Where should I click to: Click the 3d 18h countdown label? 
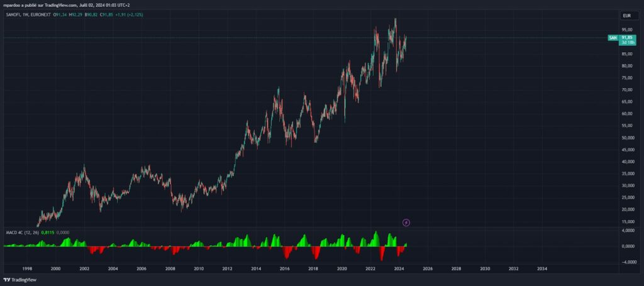tap(627, 41)
